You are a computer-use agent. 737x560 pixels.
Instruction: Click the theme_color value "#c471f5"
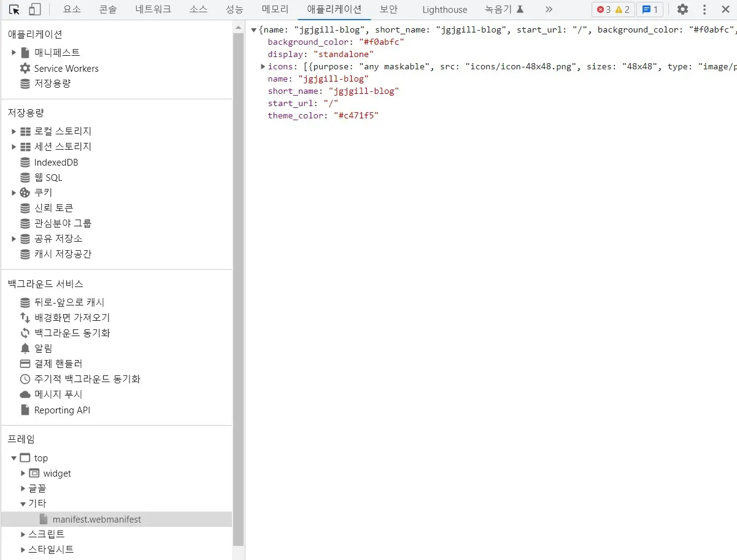click(356, 115)
